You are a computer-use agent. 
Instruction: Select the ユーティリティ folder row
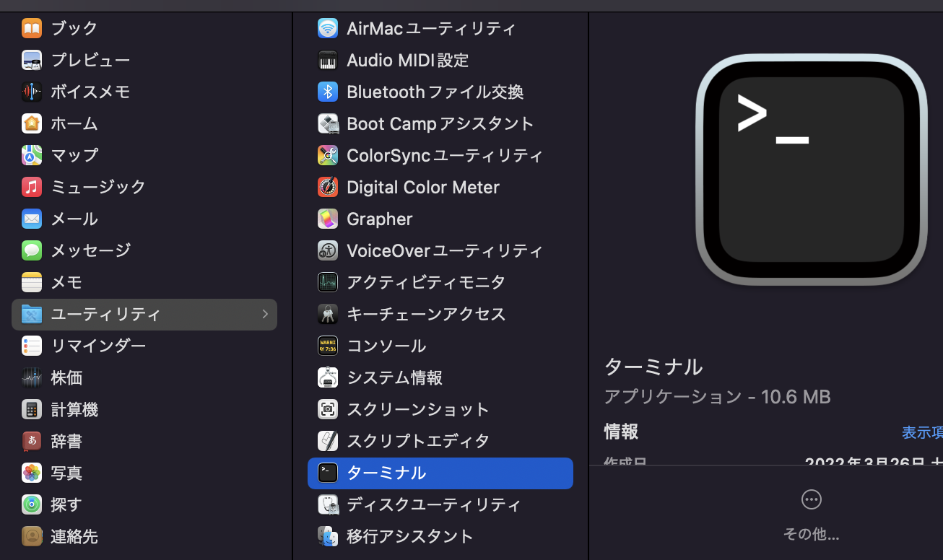click(144, 315)
